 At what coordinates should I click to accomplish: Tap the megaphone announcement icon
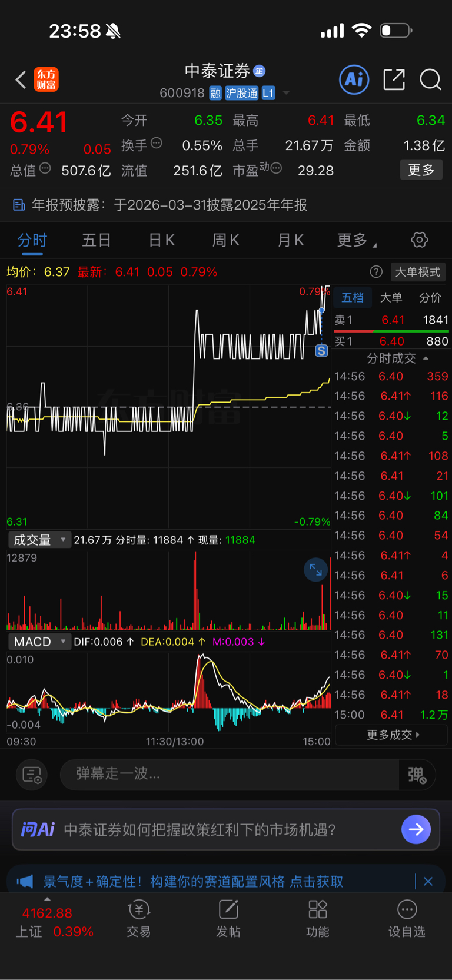[x=25, y=881]
